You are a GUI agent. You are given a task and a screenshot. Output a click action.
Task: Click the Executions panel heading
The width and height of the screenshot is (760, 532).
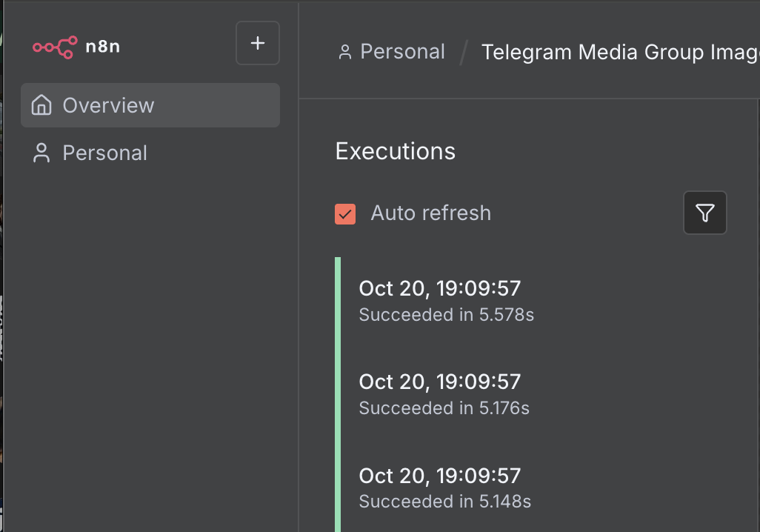395,151
